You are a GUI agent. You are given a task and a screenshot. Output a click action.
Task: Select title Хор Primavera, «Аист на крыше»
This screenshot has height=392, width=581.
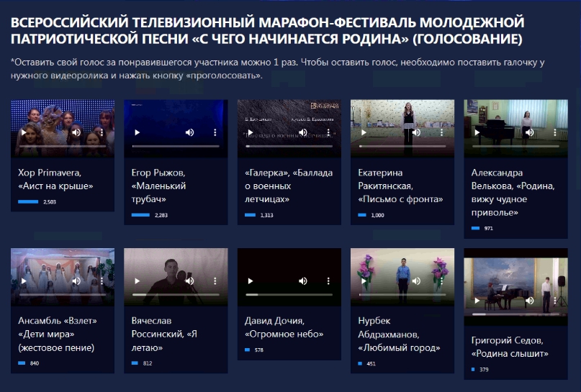tap(55, 179)
